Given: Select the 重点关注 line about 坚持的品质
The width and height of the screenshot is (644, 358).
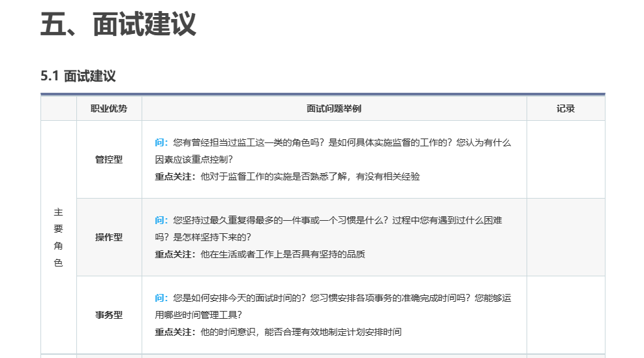Looking at the screenshot, I should pos(260,254).
